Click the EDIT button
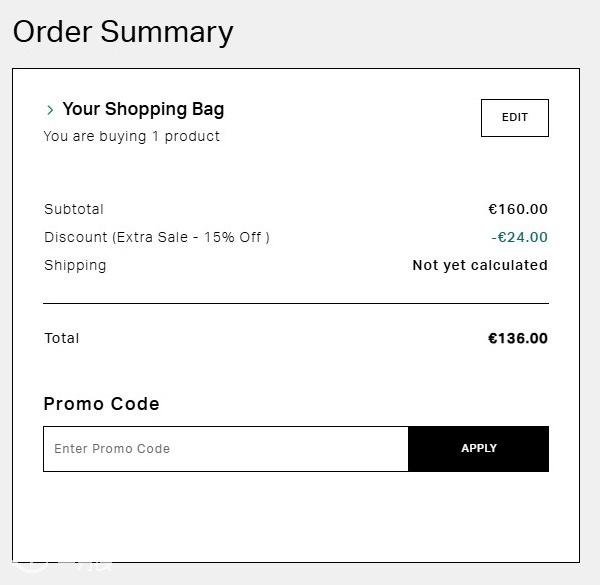The height and width of the screenshot is (585, 600). (515, 118)
